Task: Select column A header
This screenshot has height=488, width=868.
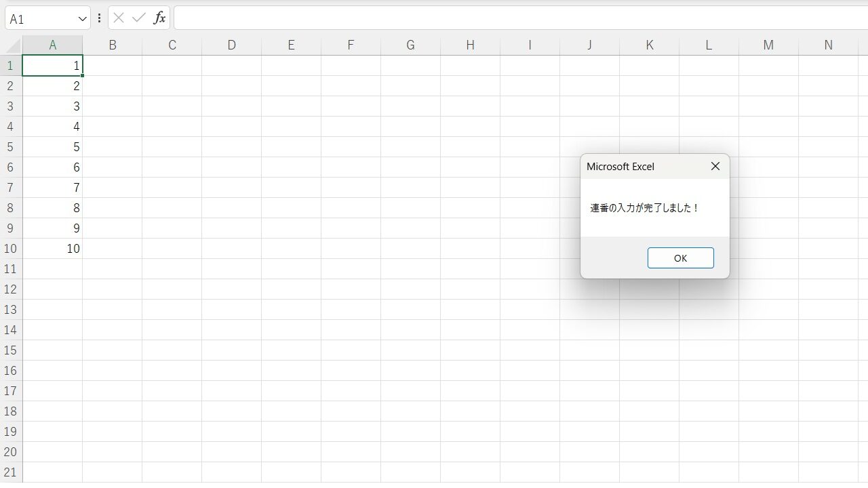Action: [53, 45]
